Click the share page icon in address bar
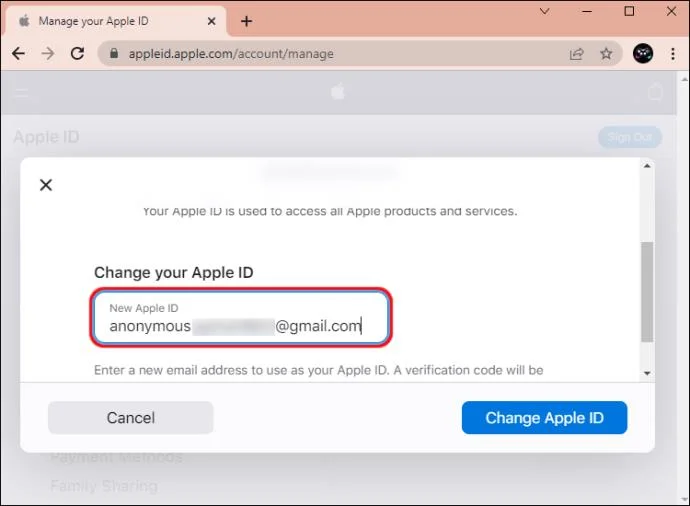 tap(576, 54)
